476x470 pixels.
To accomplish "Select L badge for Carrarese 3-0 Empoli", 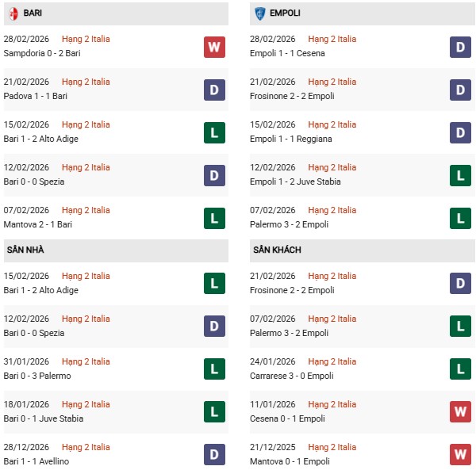I will (462, 369).
